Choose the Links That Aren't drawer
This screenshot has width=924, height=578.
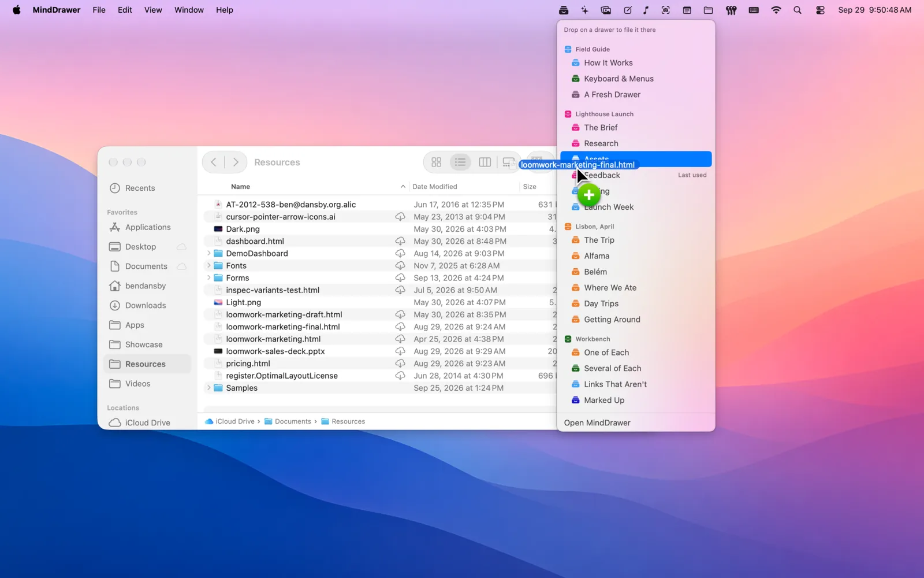coord(636,384)
